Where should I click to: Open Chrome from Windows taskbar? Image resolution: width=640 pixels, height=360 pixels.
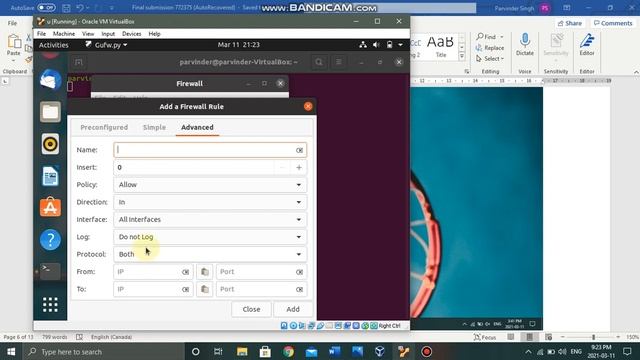288,351
